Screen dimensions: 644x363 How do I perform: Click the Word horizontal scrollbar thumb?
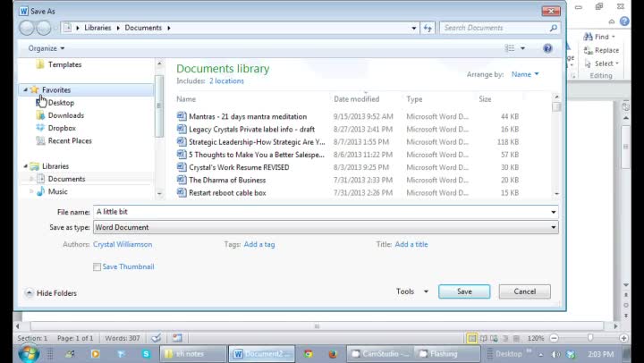317,326
